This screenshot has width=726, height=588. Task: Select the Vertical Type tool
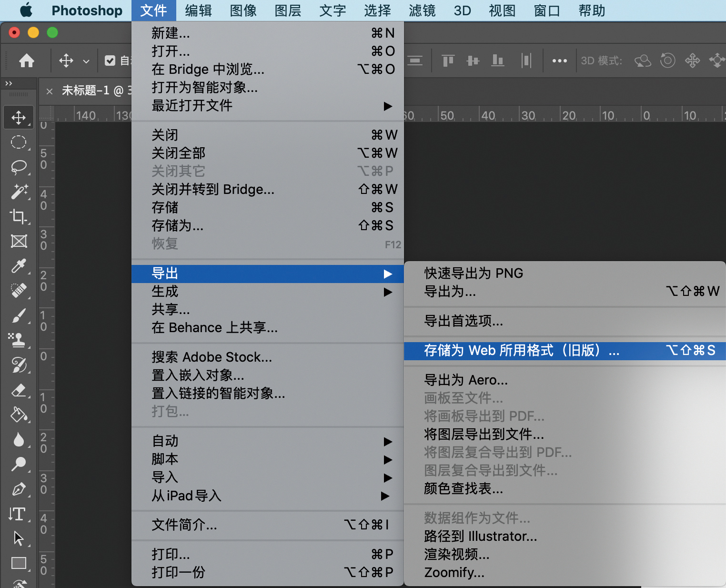pyautogui.click(x=18, y=514)
